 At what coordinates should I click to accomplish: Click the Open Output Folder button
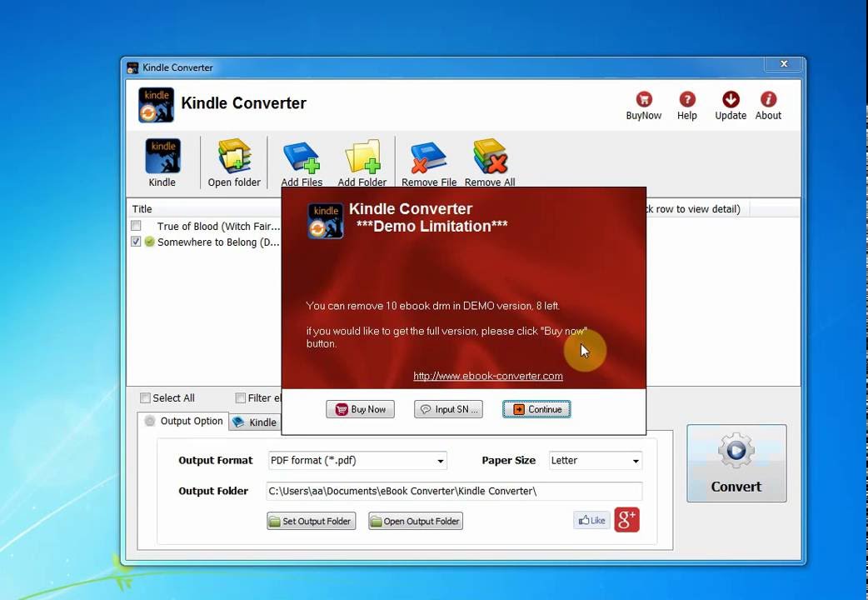416,521
